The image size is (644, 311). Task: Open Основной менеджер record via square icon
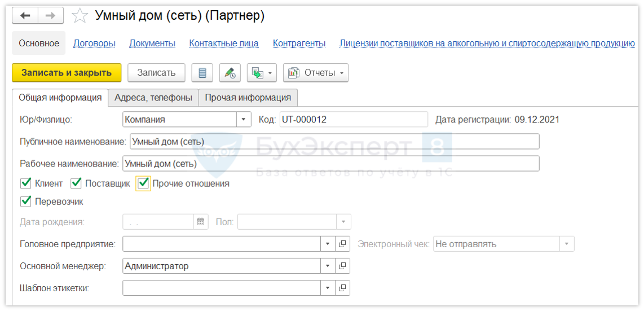coord(342,266)
